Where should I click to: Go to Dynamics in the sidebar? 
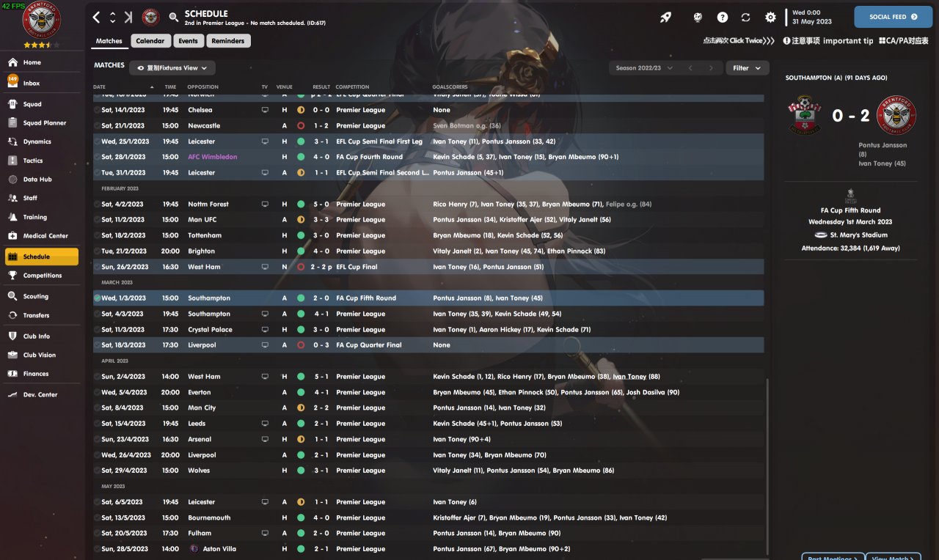pyautogui.click(x=40, y=141)
